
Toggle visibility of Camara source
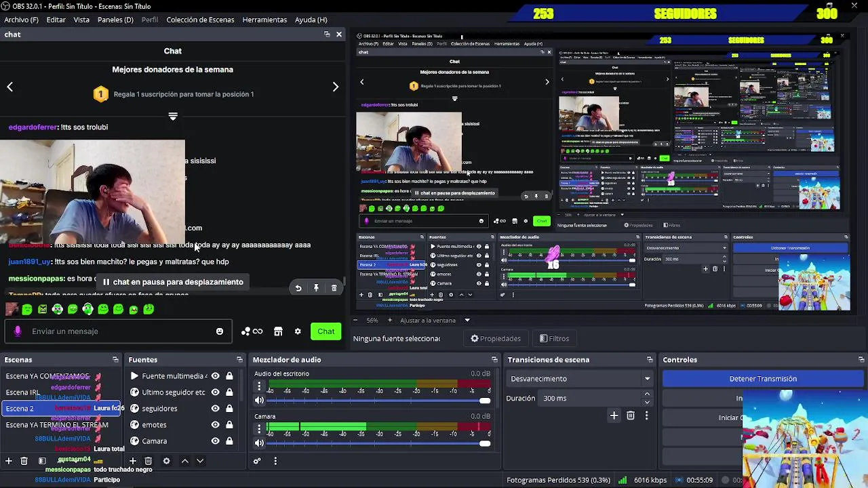click(216, 441)
